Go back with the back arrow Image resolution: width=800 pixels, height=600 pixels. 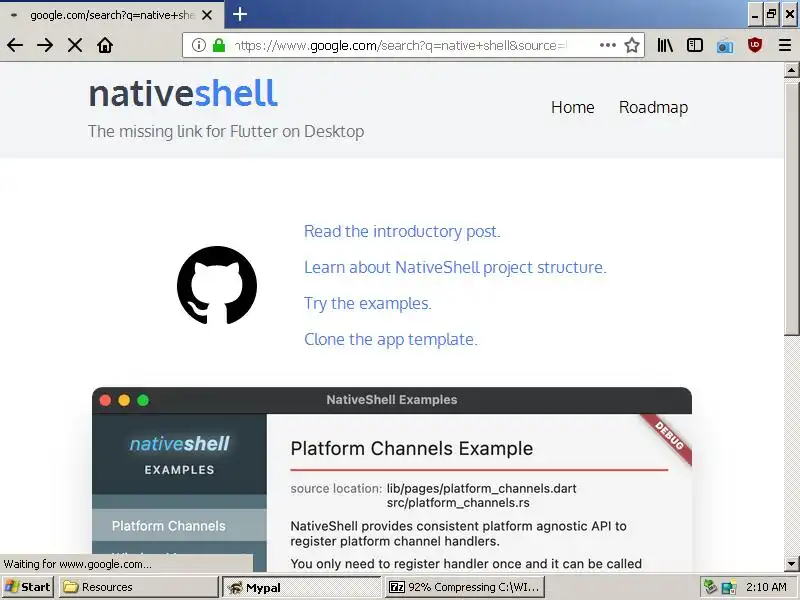(x=15, y=45)
